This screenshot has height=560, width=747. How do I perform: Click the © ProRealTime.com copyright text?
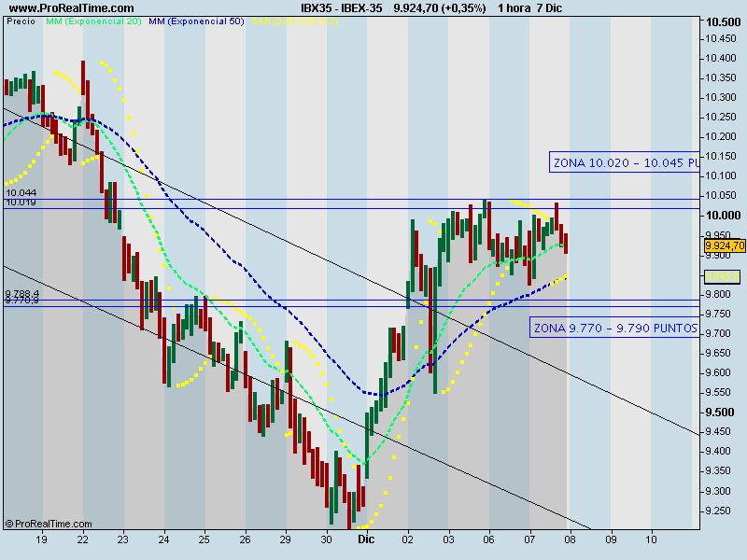[x=49, y=524]
